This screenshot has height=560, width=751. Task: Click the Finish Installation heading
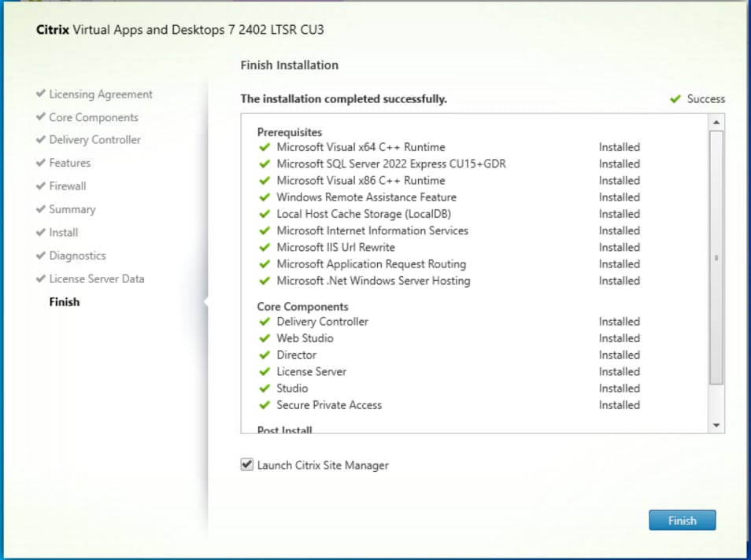coord(289,65)
